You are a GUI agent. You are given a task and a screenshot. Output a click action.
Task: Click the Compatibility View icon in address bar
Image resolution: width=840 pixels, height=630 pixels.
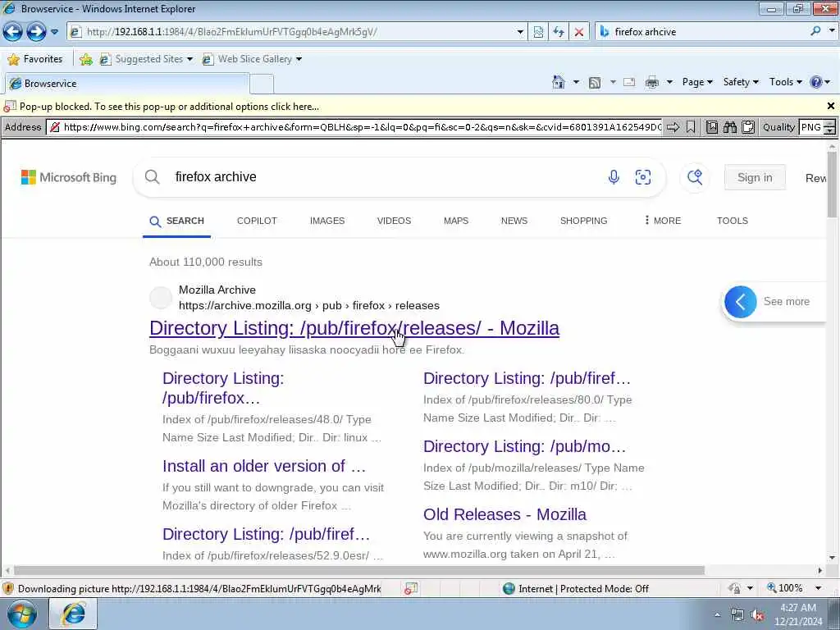pos(538,32)
